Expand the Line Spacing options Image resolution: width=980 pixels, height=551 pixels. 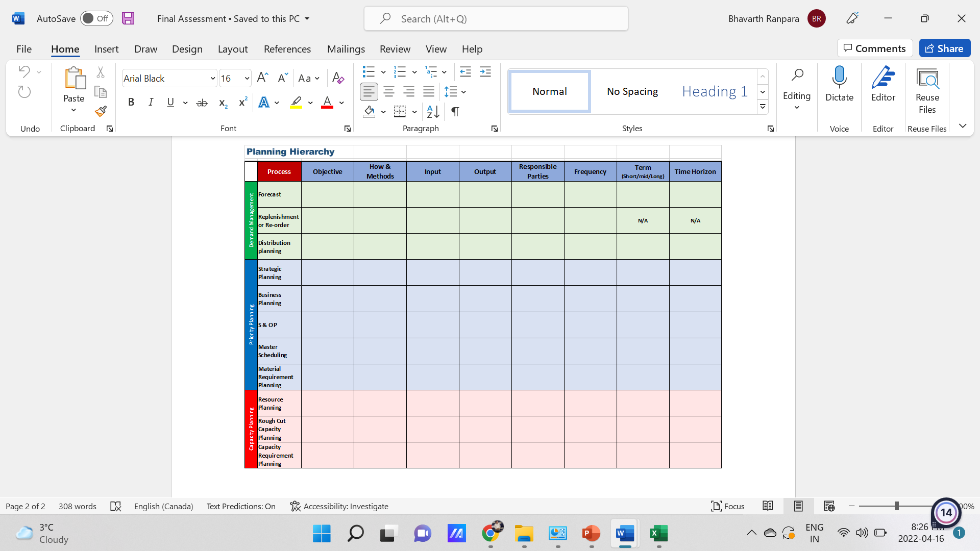(462, 92)
